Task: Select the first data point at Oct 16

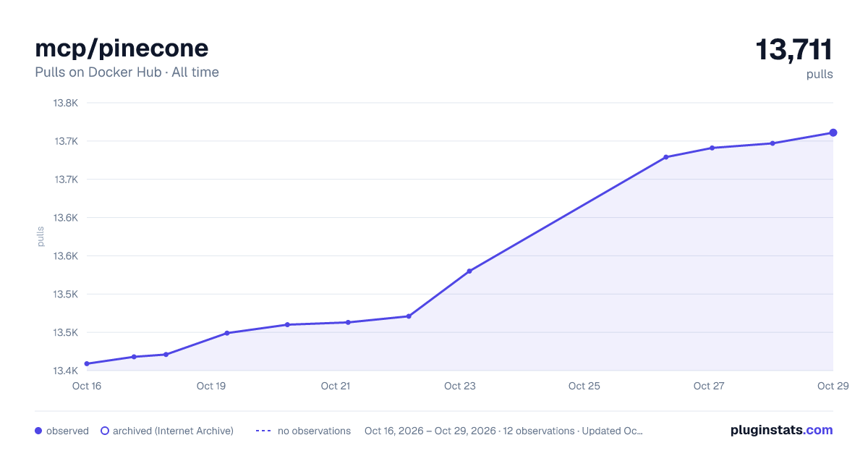Action: point(87,363)
